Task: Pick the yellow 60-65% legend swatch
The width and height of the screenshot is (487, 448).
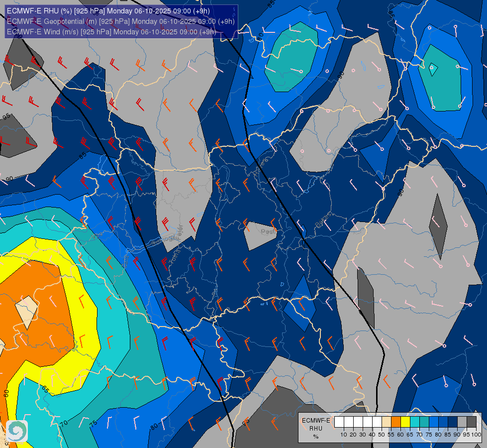Action: pos(405,422)
